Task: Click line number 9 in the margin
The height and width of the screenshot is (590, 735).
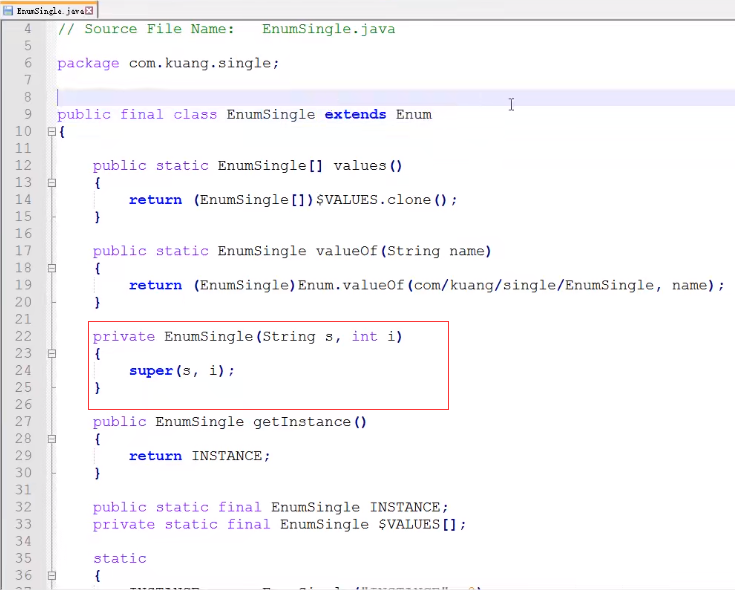Action: coord(28,115)
